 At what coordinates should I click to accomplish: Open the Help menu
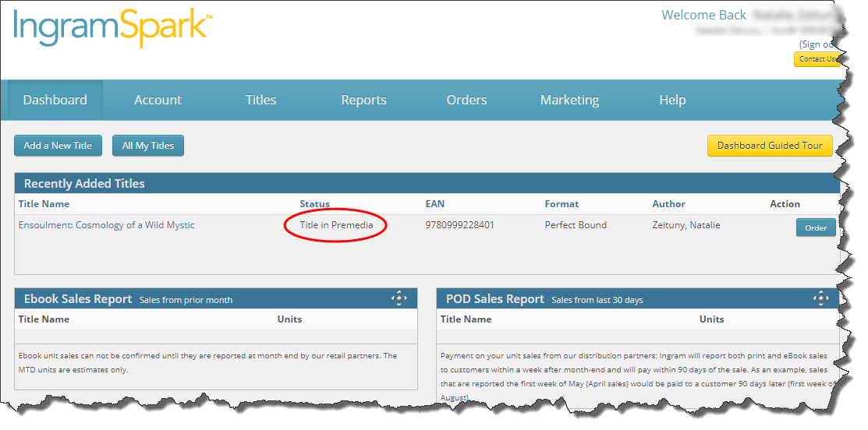672,100
